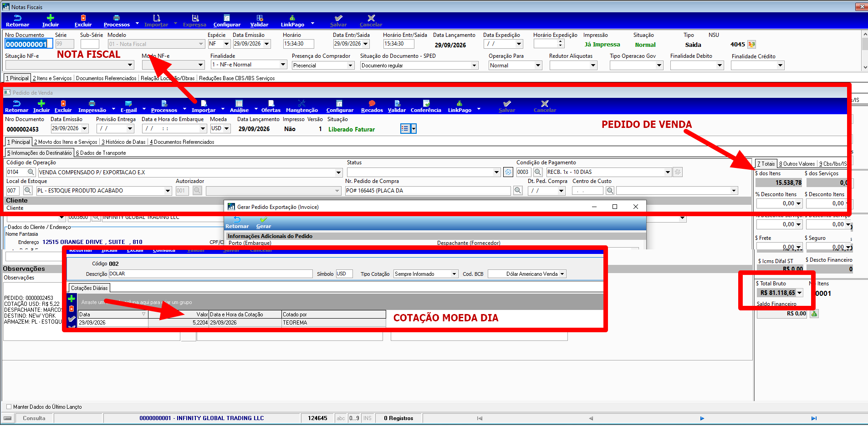868x426 pixels.
Task: Click Retornar in the Gerar Pedido Exportação window
Action: (x=237, y=223)
